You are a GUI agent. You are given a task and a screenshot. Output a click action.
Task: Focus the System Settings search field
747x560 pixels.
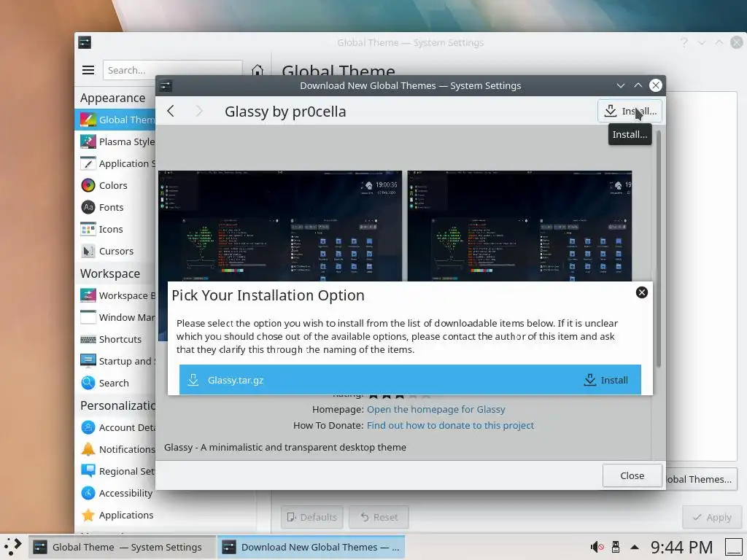(x=172, y=70)
